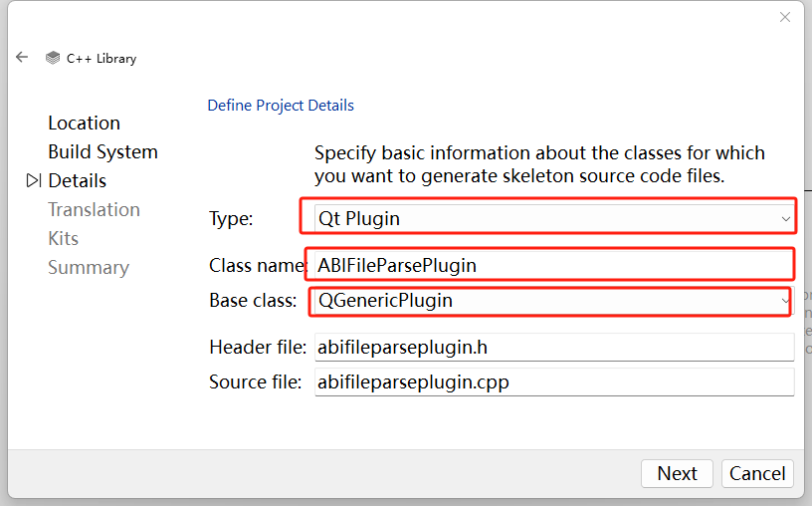Close the wizard dialog with X
This screenshot has height=506, width=812.
(x=784, y=17)
